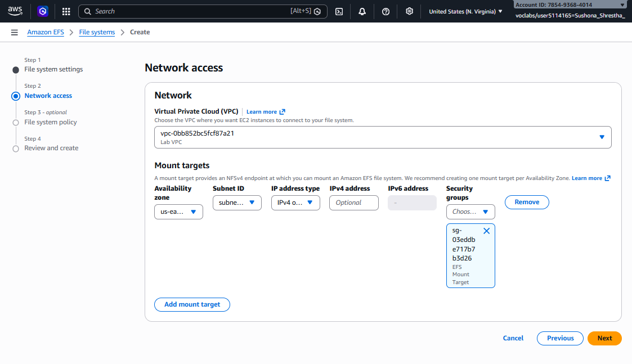632x364 pixels.
Task: Open the Mount targets Learn more link
Action: pos(591,178)
